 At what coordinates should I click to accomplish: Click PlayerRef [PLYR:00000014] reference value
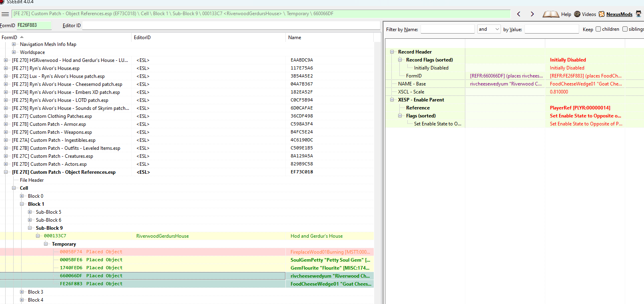point(580,108)
